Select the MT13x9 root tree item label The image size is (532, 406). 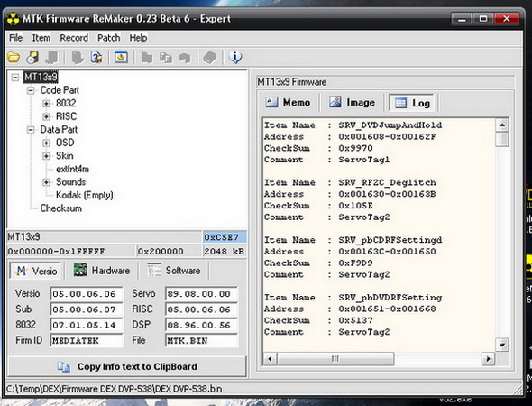(41, 77)
